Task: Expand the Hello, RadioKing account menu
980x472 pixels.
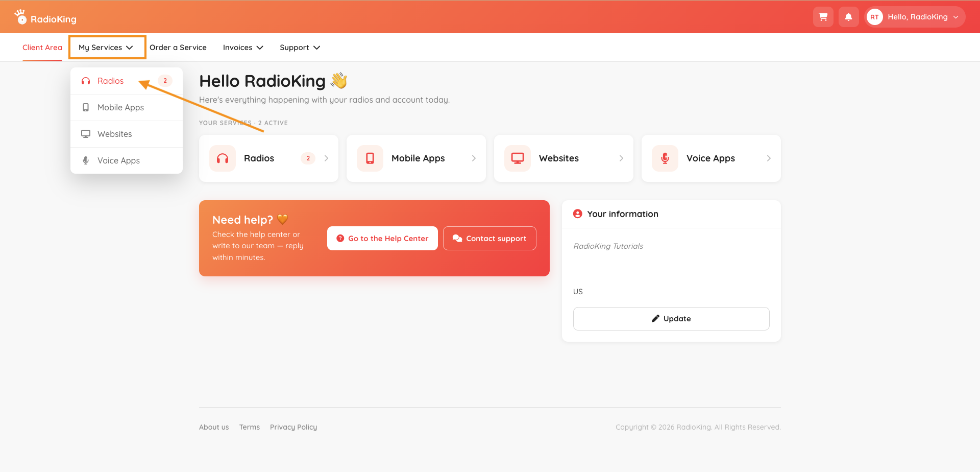Action: 916,17
